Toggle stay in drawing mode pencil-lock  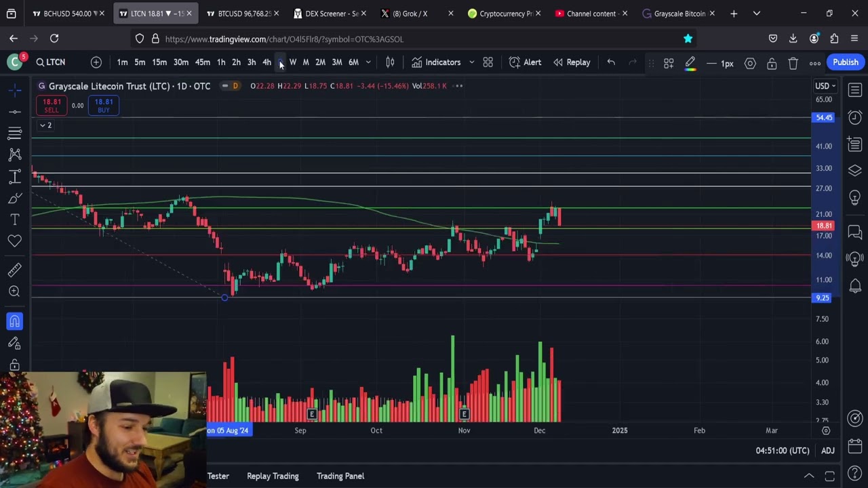(x=14, y=343)
